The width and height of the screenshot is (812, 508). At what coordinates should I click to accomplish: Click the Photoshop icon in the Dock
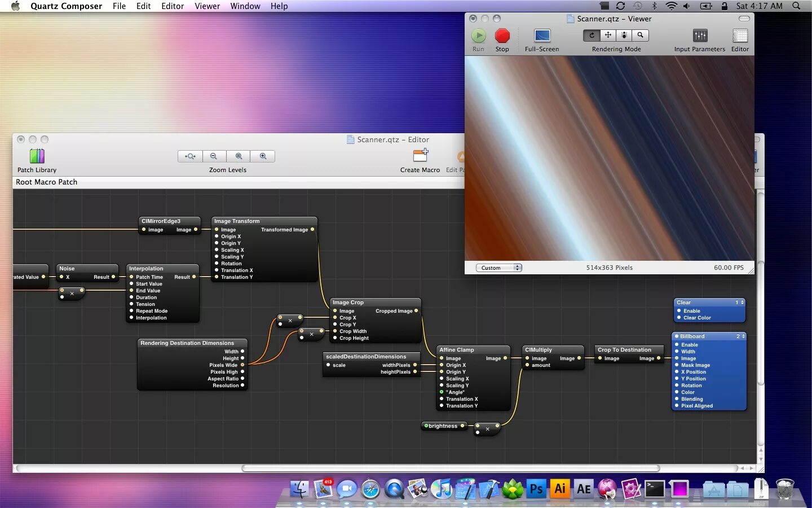click(x=536, y=489)
